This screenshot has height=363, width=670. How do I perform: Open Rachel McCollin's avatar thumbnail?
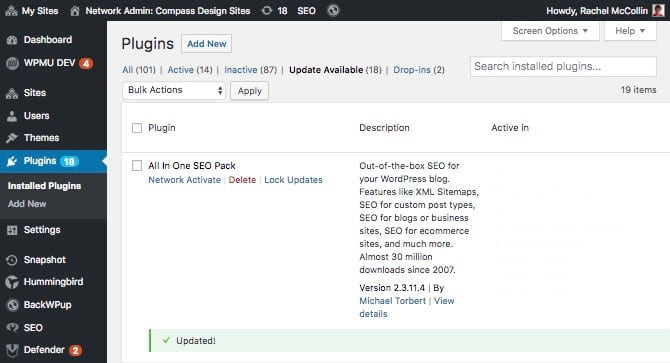658,10
